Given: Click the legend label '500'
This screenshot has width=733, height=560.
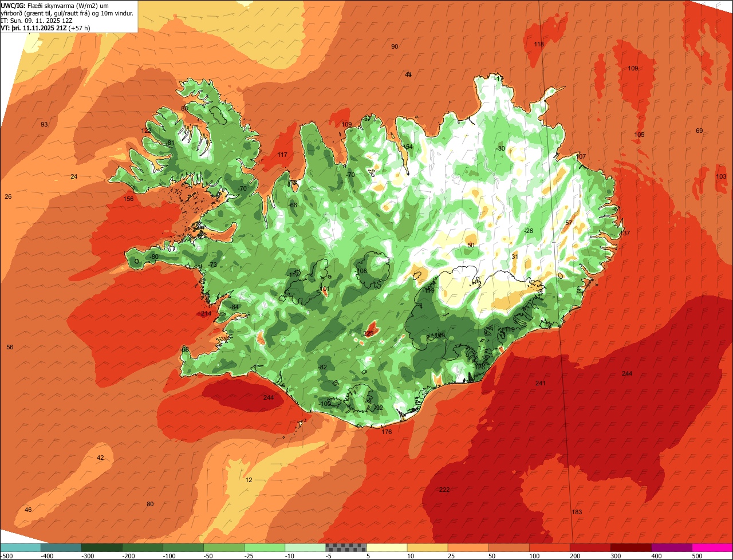Looking at the screenshot, I should pos(697,555).
